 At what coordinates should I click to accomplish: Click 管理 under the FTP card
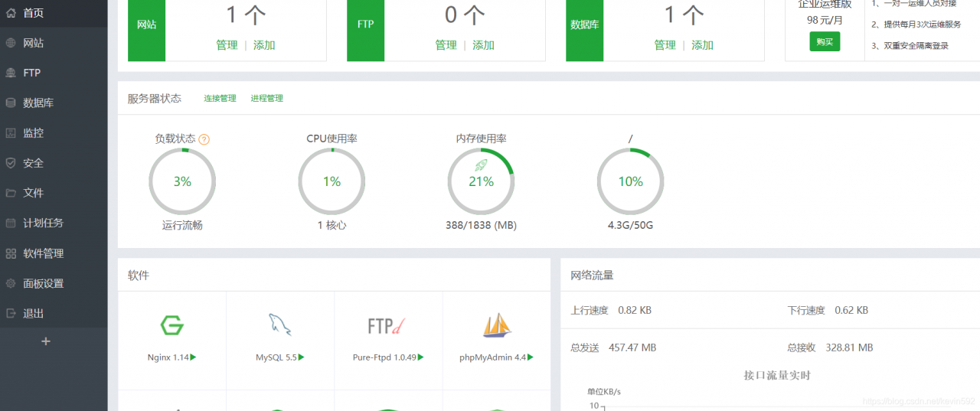[x=446, y=45]
